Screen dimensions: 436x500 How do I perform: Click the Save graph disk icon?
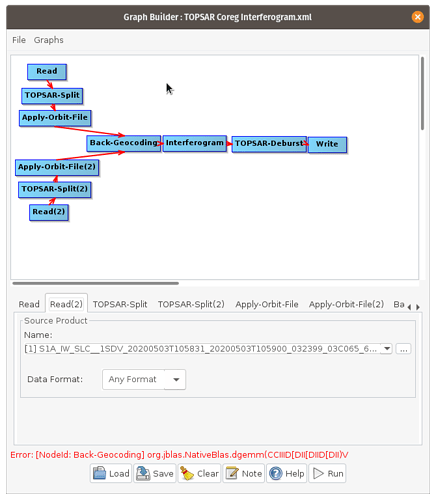tap(143, 473)
